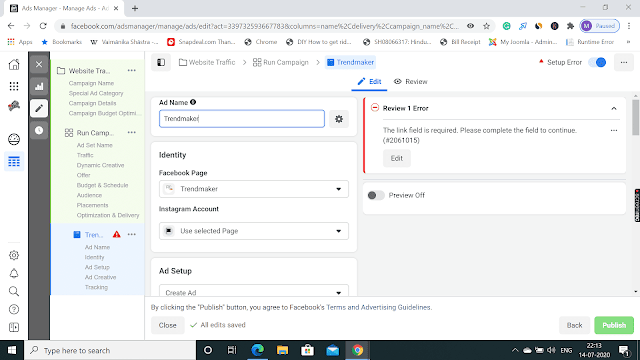Collapse the Review 1 Error panel chevron
640x360 pixels.
pyautogui.click(x=613, y=109)
